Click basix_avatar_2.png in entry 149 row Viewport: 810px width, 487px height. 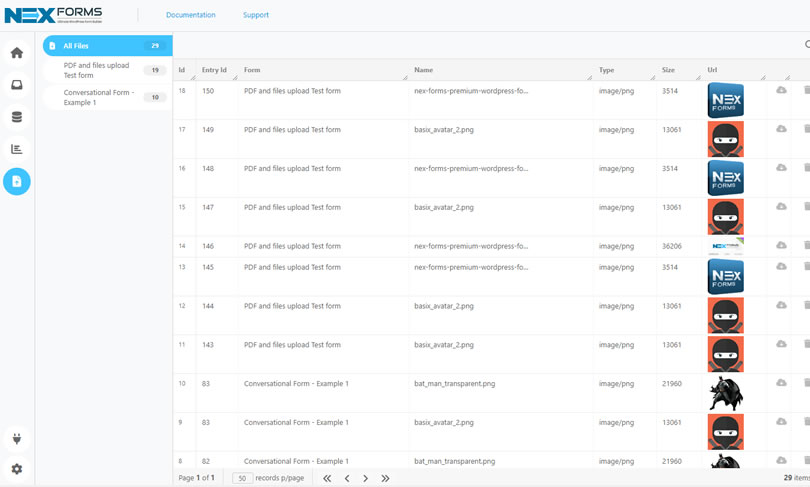coord(444,130)
